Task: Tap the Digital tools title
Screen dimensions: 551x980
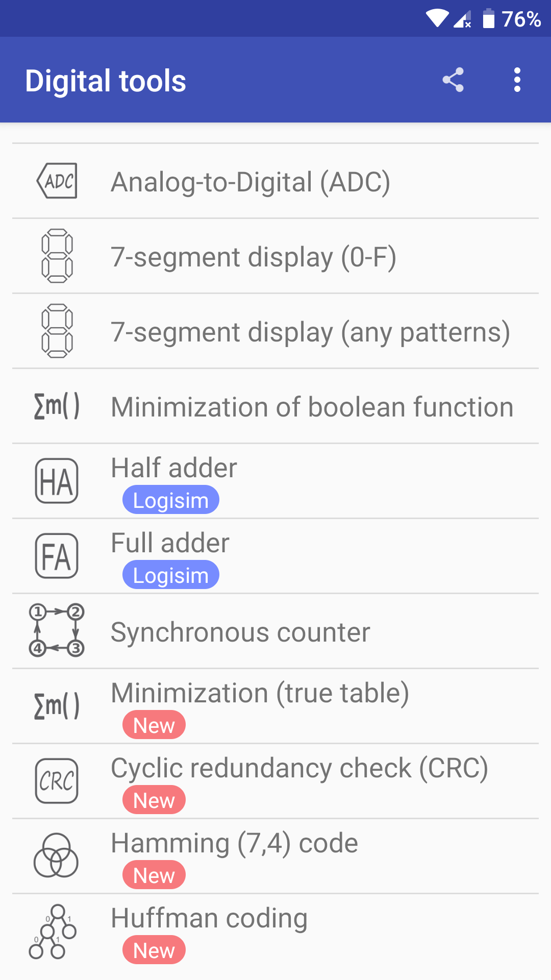Action: pos(106,81)
